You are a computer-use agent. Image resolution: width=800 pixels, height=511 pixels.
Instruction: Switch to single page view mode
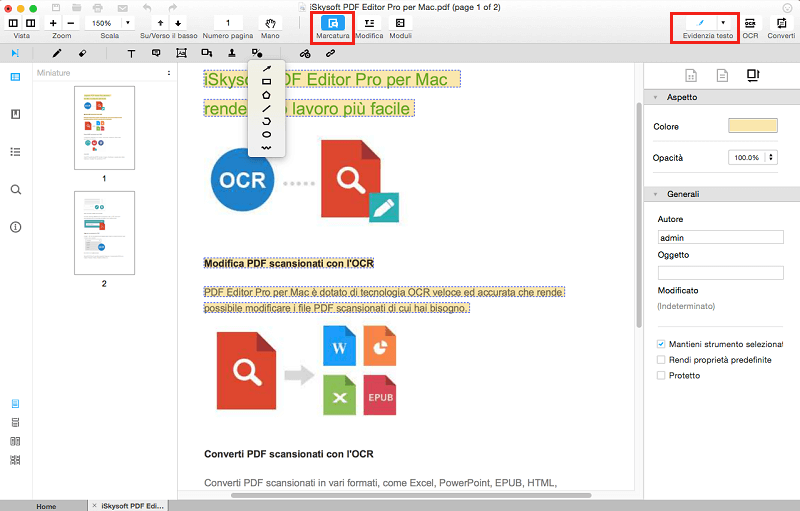tap(15, 403)
